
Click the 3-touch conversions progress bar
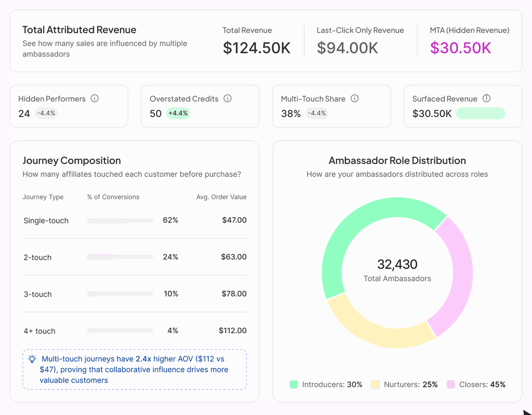tap(120, 294)
